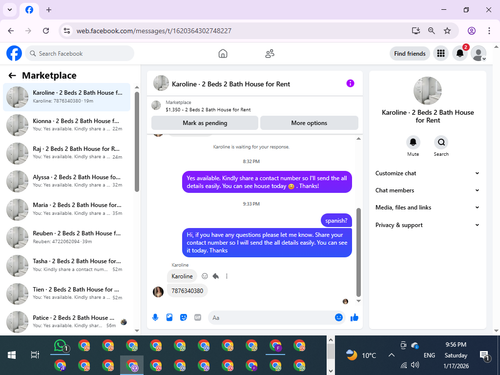
Task: Open Kionna conversation in list
Action: tap(67, 125)
